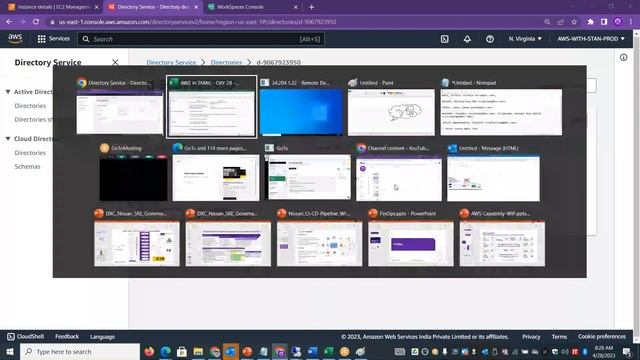Open Chrome three-dot menu
The width and height of the screenshot is (640, 360).
click(x=631, y=22)
